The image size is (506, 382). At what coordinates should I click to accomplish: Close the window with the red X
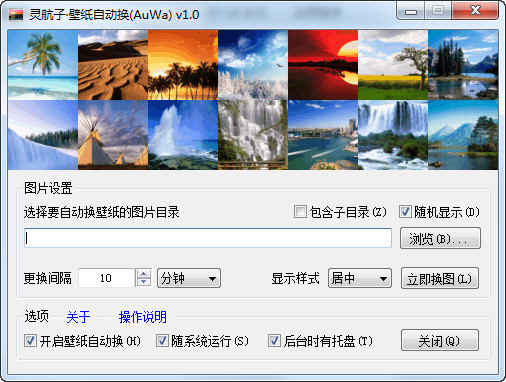click(x=475, y=10)
